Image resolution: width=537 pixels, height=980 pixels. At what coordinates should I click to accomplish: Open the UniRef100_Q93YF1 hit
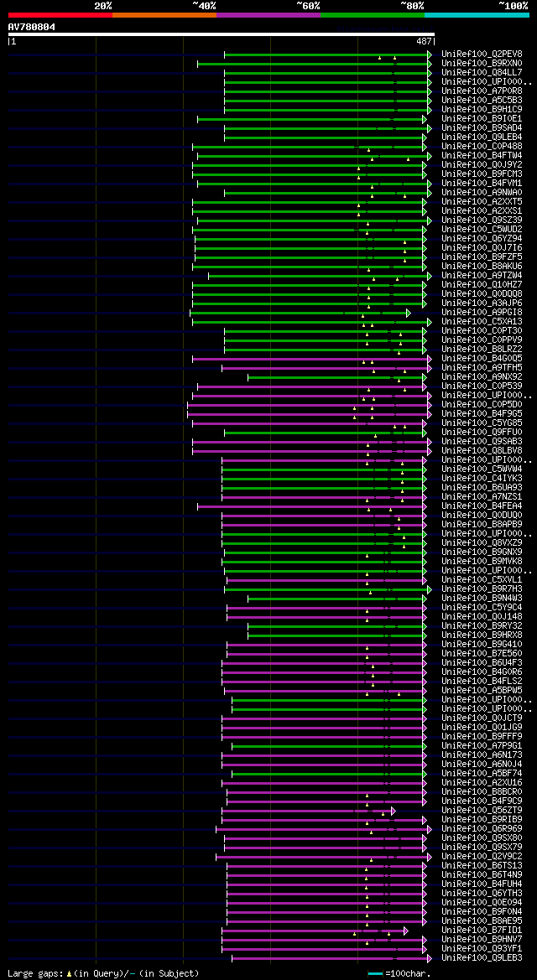[x=482, y=948]
